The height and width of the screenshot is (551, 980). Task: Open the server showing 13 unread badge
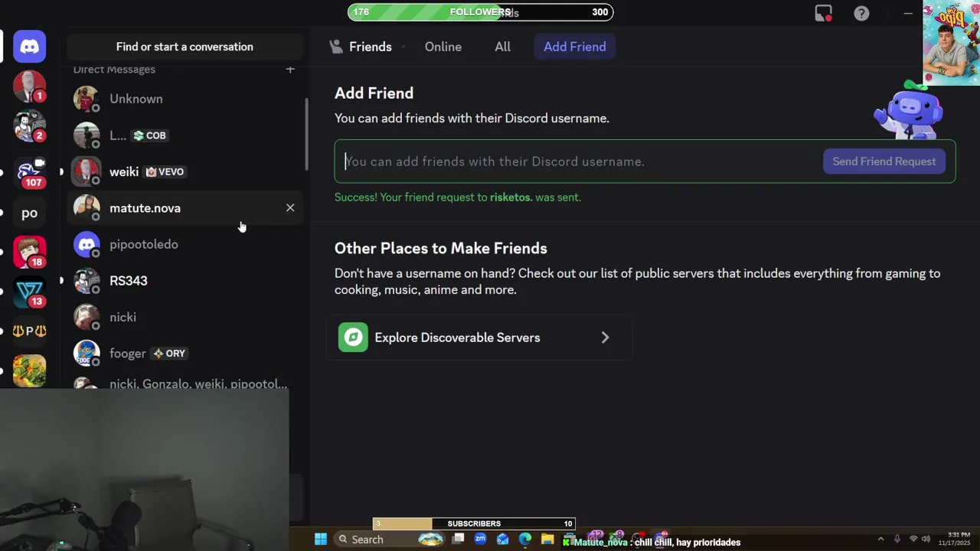coord(30,292)
